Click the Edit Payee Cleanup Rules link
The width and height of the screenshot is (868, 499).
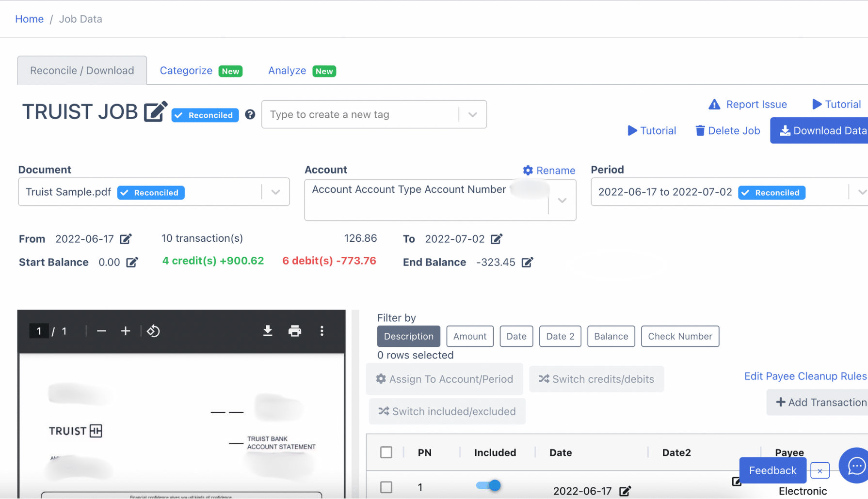pyautogui.click(x=805, y=376)
